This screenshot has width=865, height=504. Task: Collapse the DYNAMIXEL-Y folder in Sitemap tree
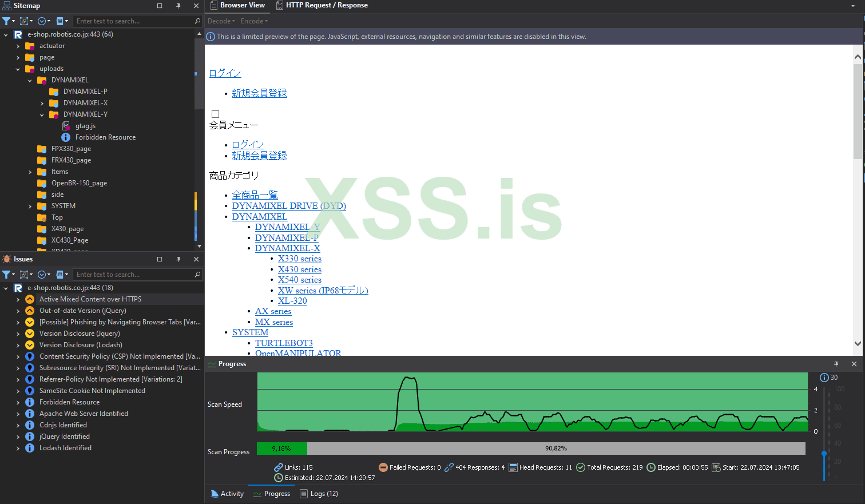click(x=42, y=115)
